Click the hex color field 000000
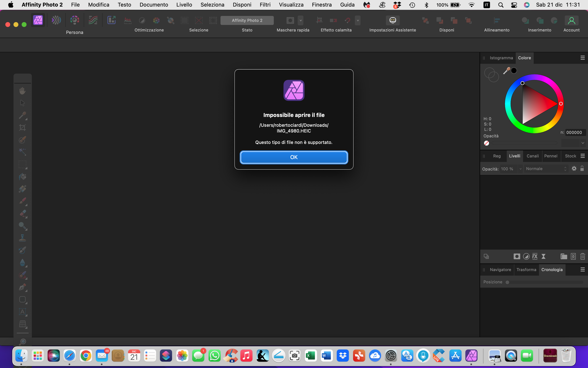 pyautogui.click(x=575, y=132)
